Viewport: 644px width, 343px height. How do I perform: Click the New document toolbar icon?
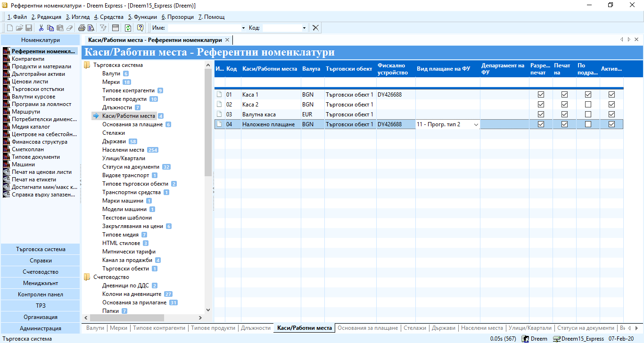pyautogui.click(x=10, y=28)
